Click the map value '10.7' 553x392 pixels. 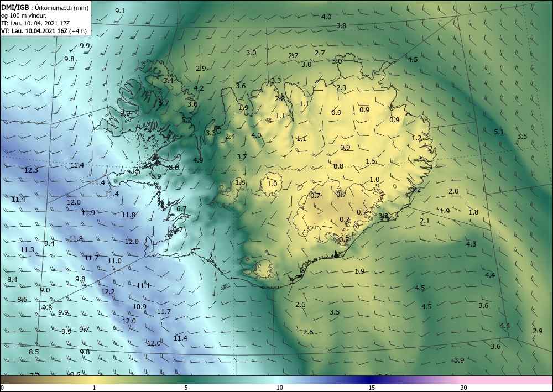(x=176, y=230)
